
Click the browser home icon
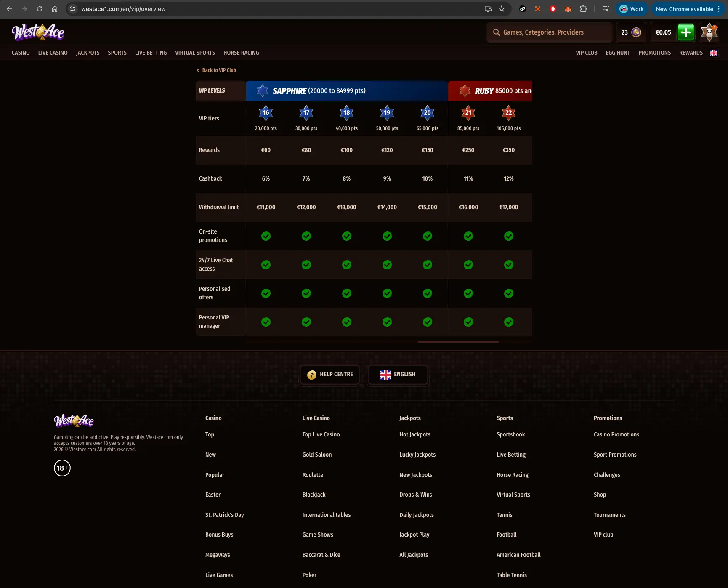pos(55,9)
